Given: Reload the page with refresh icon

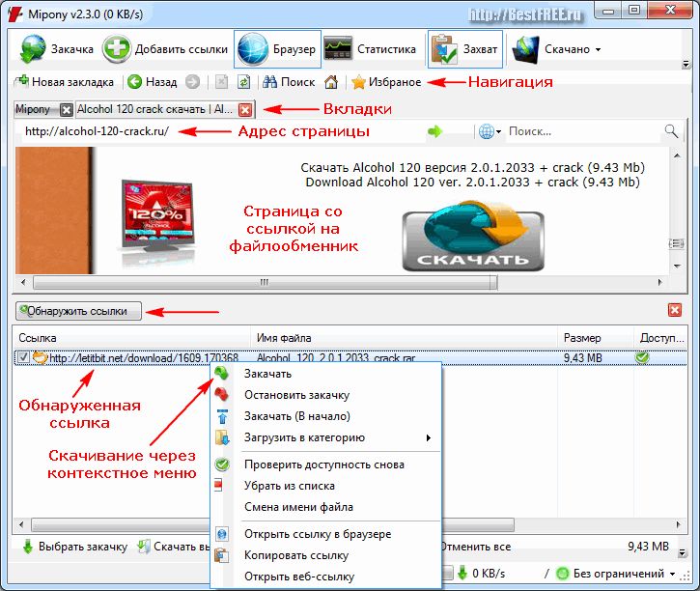Looking at the screenshot, I should [x=243, y=82].
